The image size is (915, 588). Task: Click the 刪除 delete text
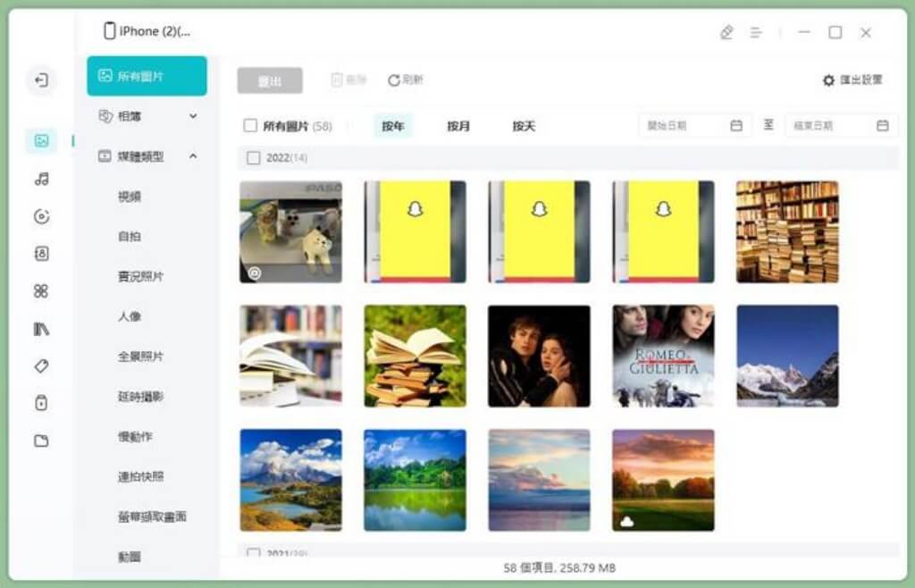click(356, 80)
